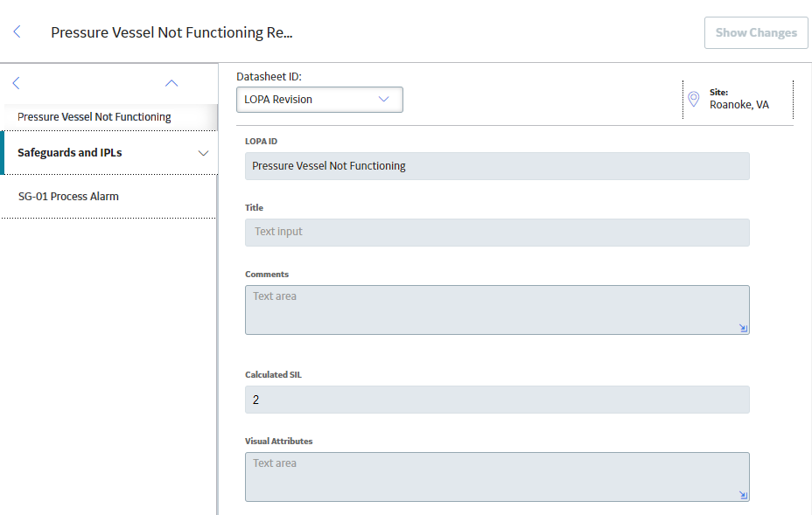Click the LOPA ID field
The image size is (812, 515).
click(x=497, y=166)
